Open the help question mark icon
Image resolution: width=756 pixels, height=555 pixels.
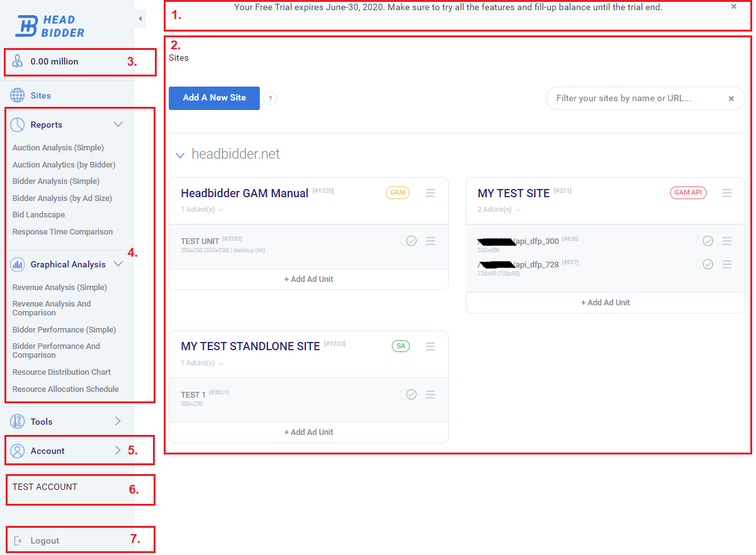[x=270, y=99]
